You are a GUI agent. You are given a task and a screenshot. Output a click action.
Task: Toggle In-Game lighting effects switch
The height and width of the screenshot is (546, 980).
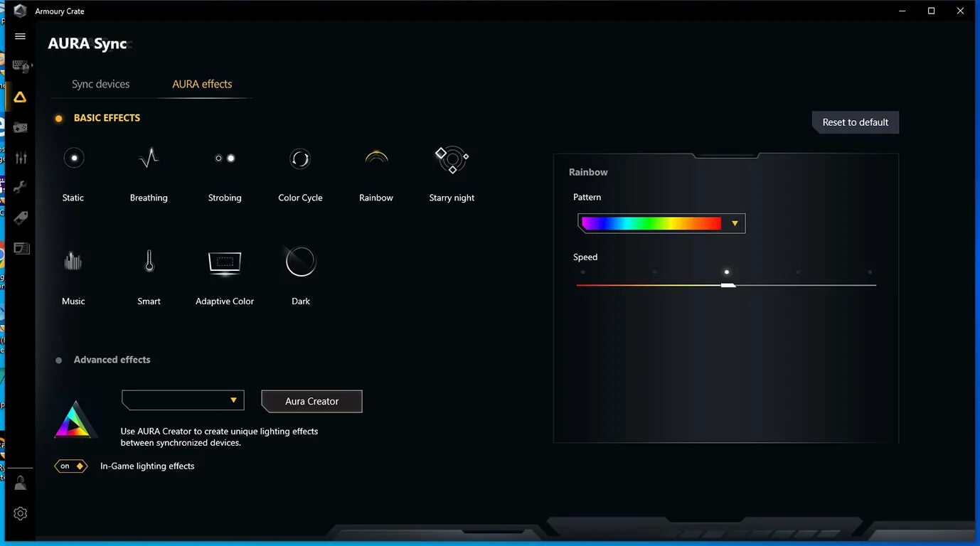click(x=71, y=466)
